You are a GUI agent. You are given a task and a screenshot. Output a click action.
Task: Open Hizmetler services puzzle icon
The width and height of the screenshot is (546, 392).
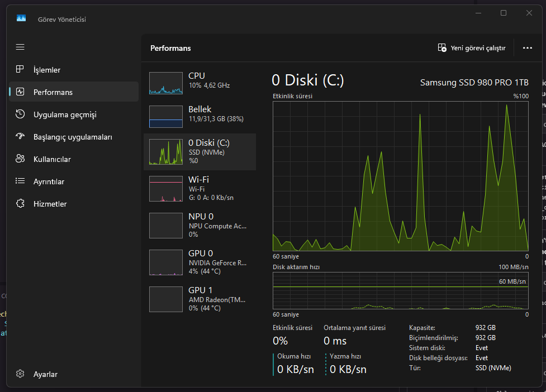coord(20,203)
